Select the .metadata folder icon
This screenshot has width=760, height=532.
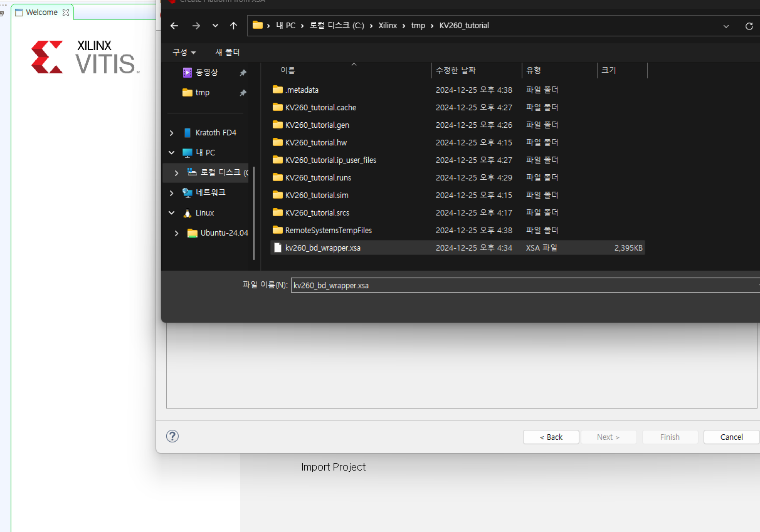tap(278, 90)
